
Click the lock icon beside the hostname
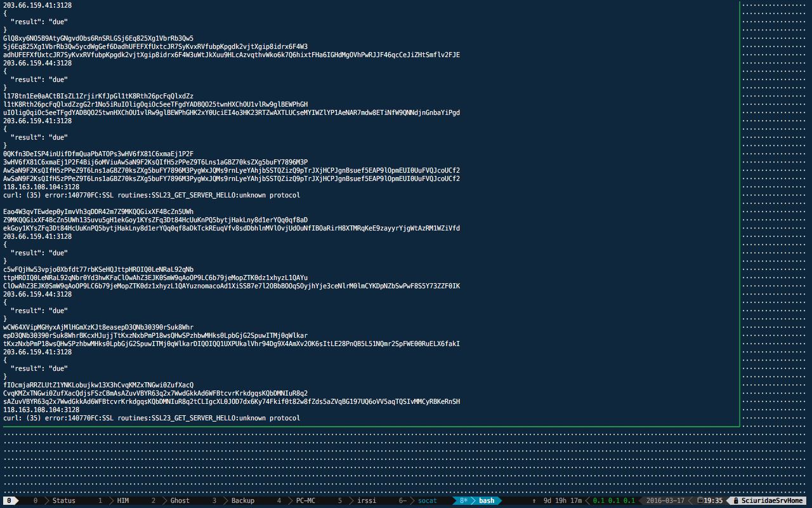(735, 500)
